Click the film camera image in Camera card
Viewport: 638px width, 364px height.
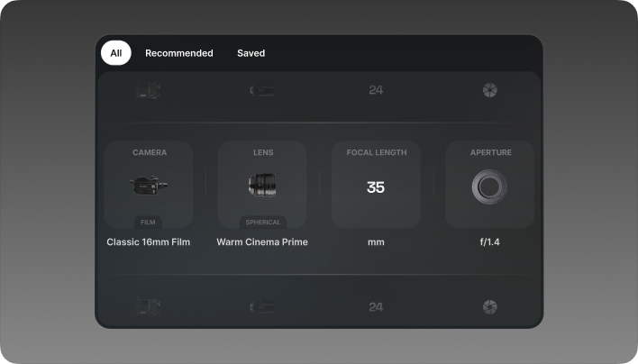[149, 186]
